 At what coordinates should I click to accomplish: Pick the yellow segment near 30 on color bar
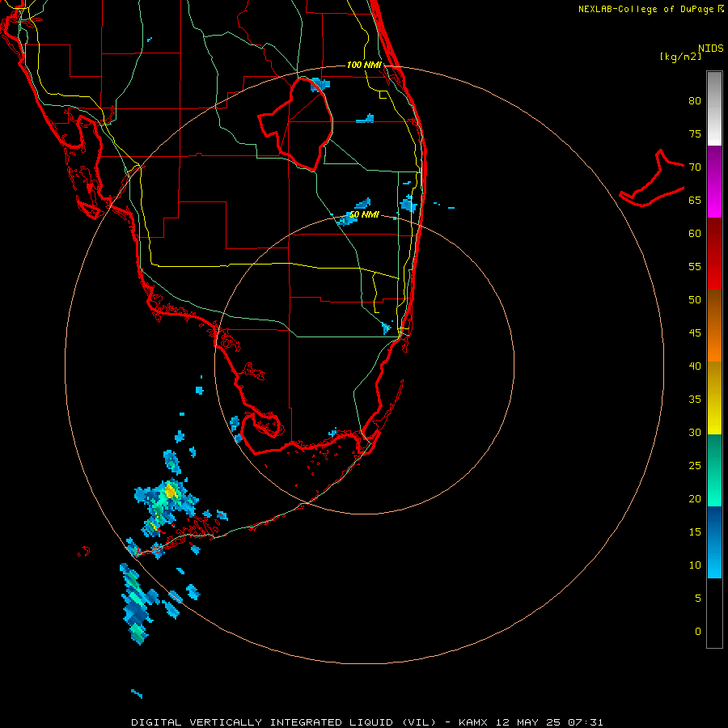click(x=714, y=398)
